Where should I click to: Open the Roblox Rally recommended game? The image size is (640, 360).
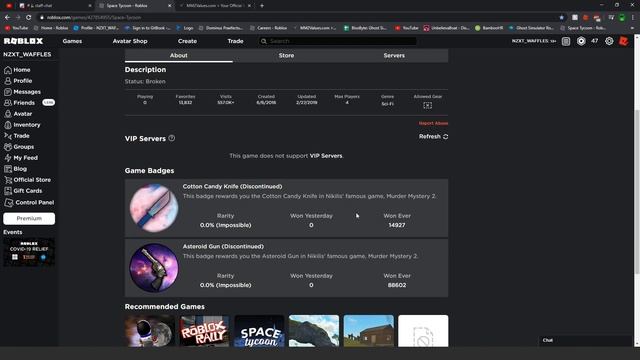point(204,331)
